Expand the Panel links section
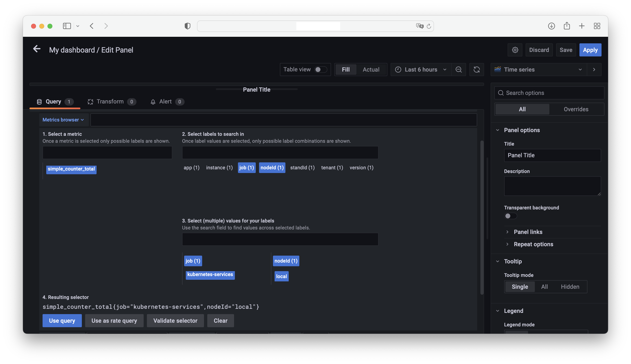Screen dimensions: 631x364 pos(507,232)
